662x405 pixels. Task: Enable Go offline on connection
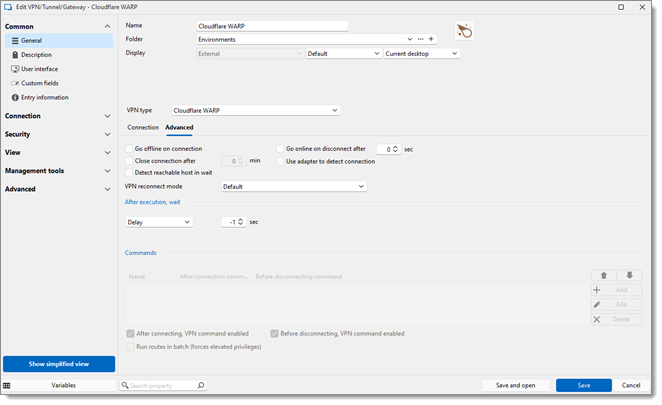pyautogui.click(x=129, y=149)
